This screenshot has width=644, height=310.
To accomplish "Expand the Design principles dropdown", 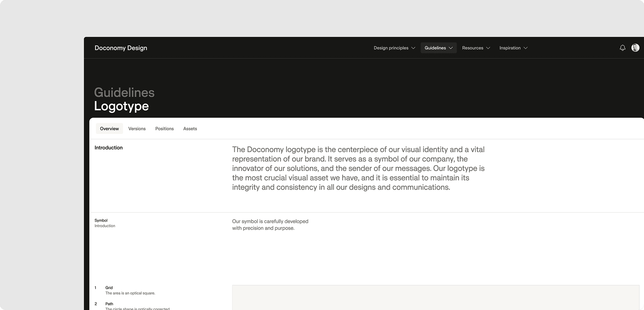I will click(391, 48).
